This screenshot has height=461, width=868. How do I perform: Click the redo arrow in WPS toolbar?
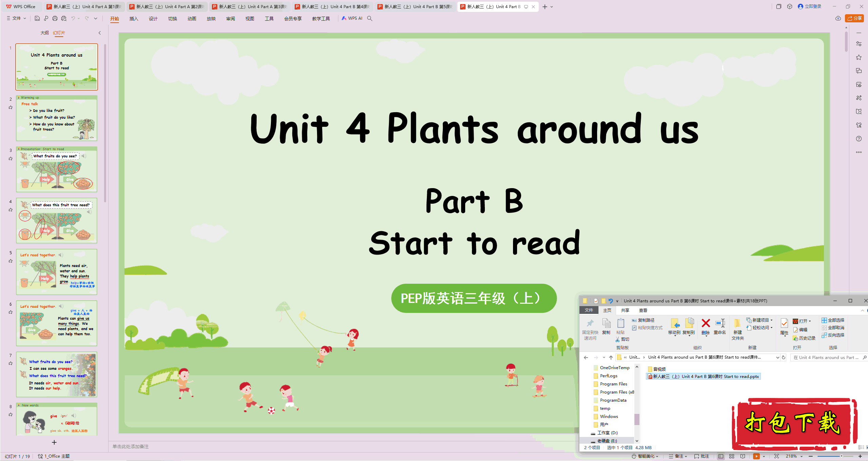point(87,18)
